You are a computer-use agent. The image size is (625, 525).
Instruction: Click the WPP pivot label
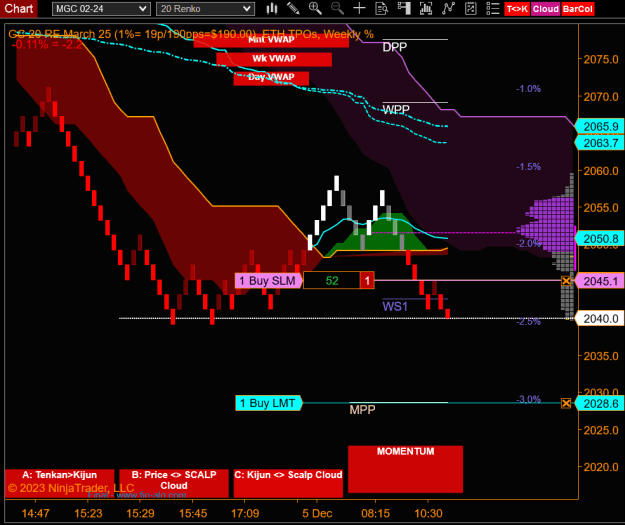coord(396,110)
